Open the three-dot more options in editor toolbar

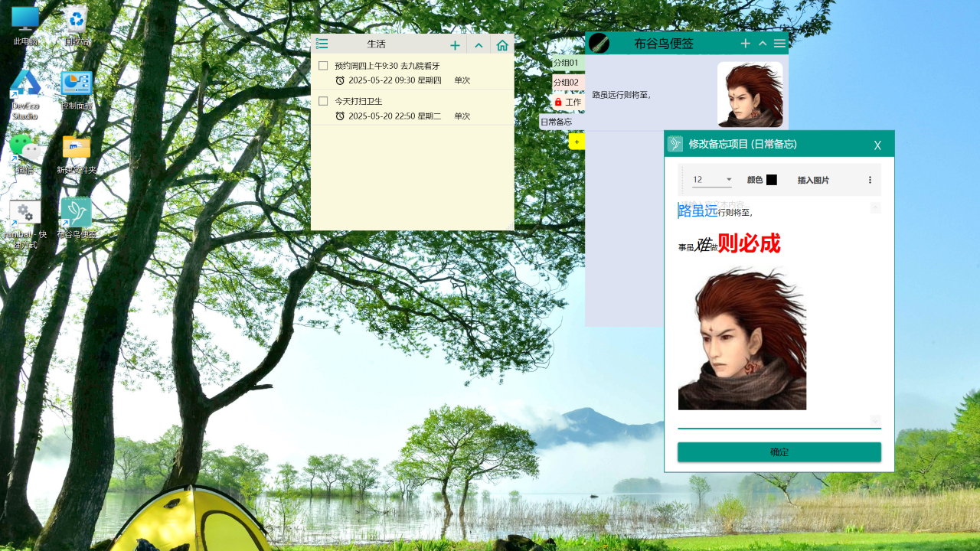(870, 180)
